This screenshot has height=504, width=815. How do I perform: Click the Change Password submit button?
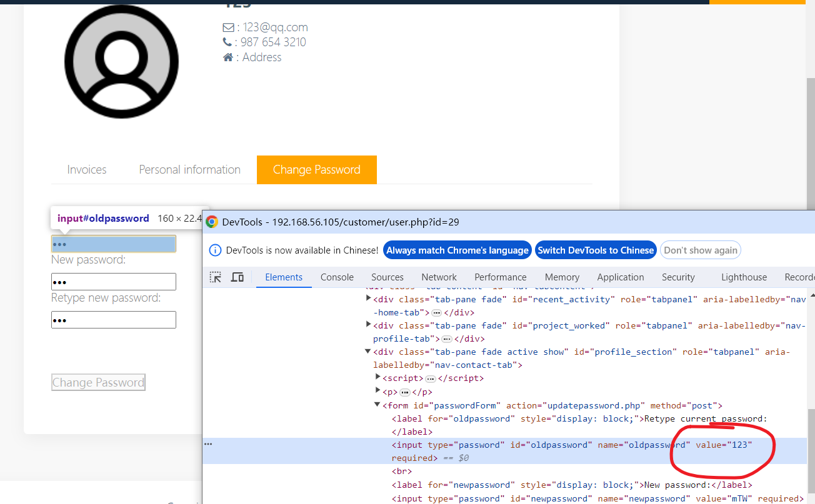[x=98, y=383]
